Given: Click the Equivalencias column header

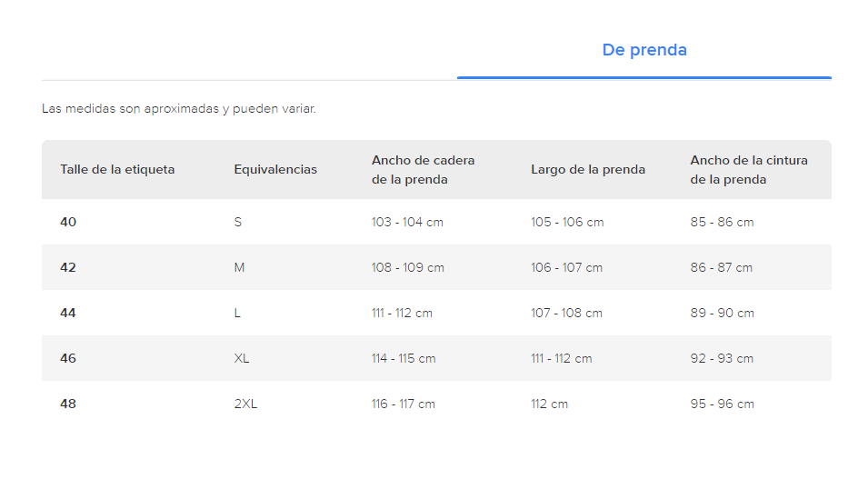Looking at the screenshot, I should pos(275,170).
